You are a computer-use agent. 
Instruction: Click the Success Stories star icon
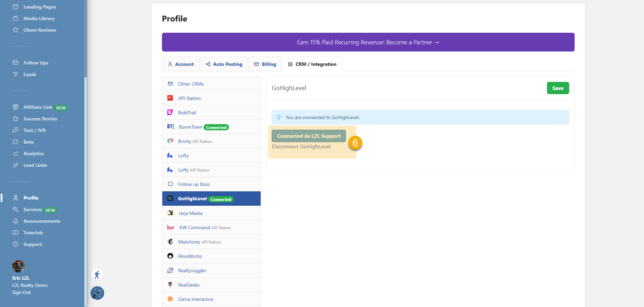click(15, 119)
